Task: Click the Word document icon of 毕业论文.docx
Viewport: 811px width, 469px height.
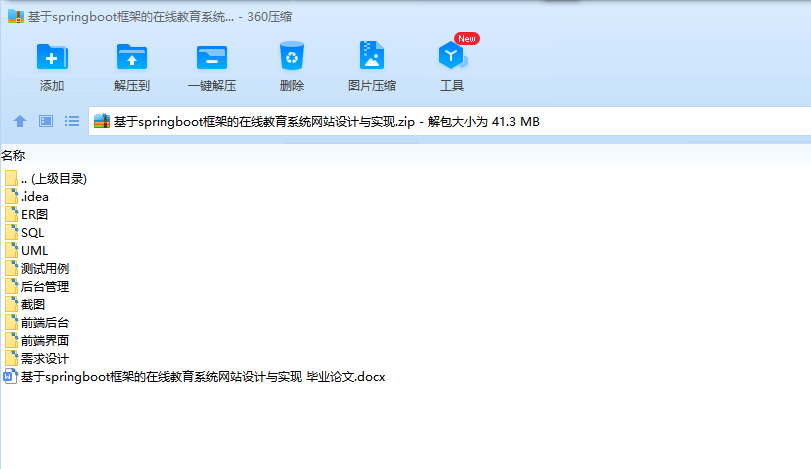Action: click(10, 376)
